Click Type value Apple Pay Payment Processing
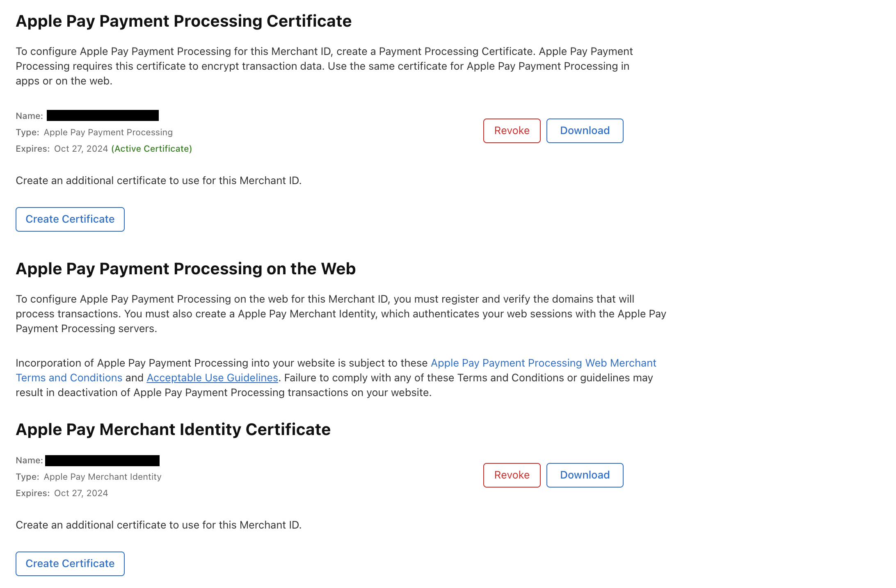896x588 pixels. (108, 132)
